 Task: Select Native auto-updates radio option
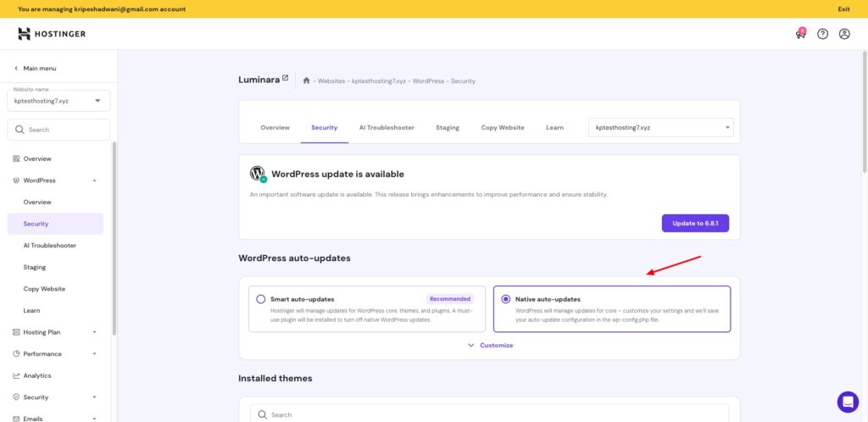[505, 299]
